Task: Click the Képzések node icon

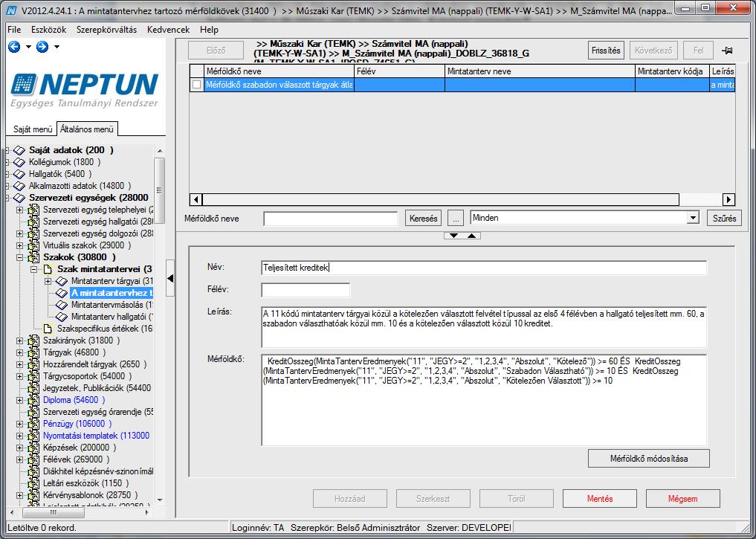Action: coord(33,448)
